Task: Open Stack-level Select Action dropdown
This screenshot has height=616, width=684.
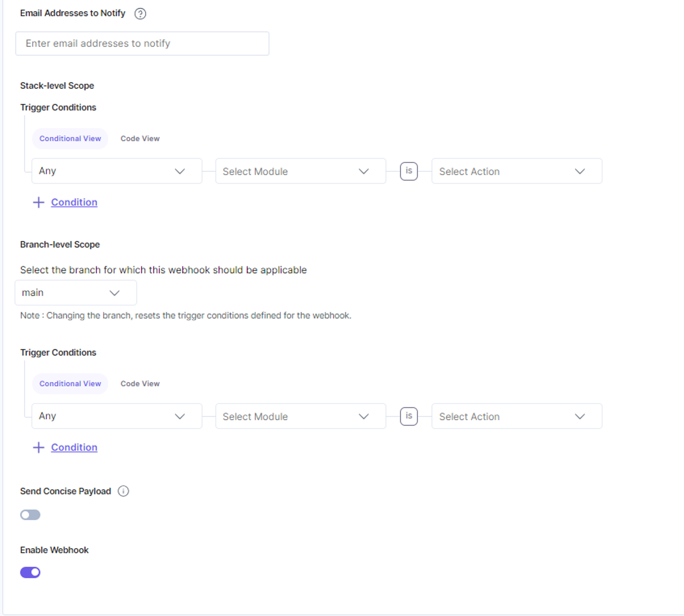Action: click(517, 171)
